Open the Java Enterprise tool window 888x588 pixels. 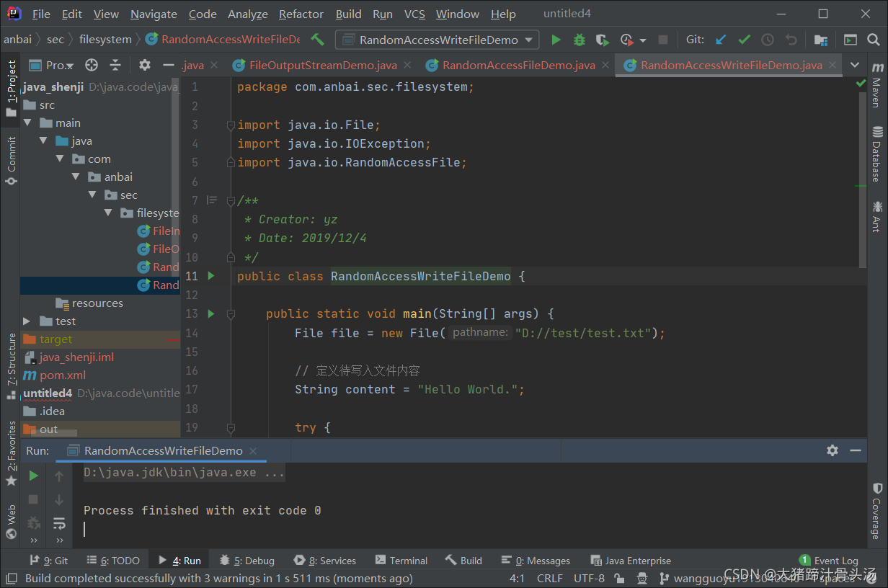631,561
